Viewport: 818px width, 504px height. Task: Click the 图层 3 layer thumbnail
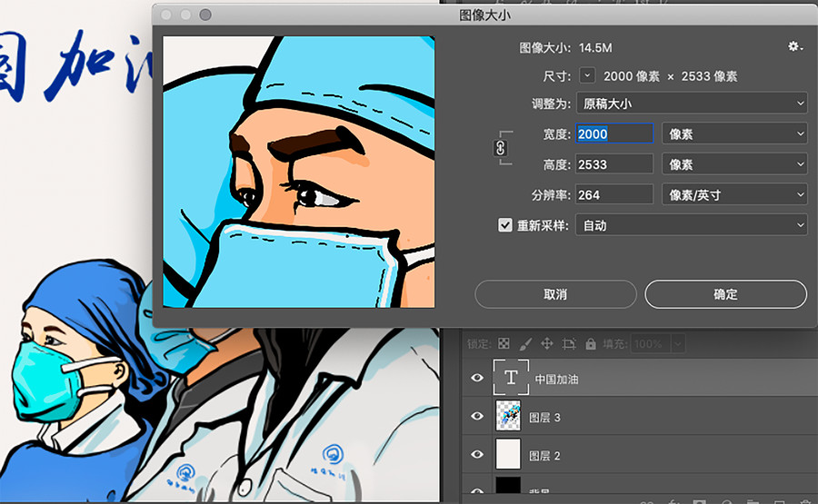coord(508,415)
